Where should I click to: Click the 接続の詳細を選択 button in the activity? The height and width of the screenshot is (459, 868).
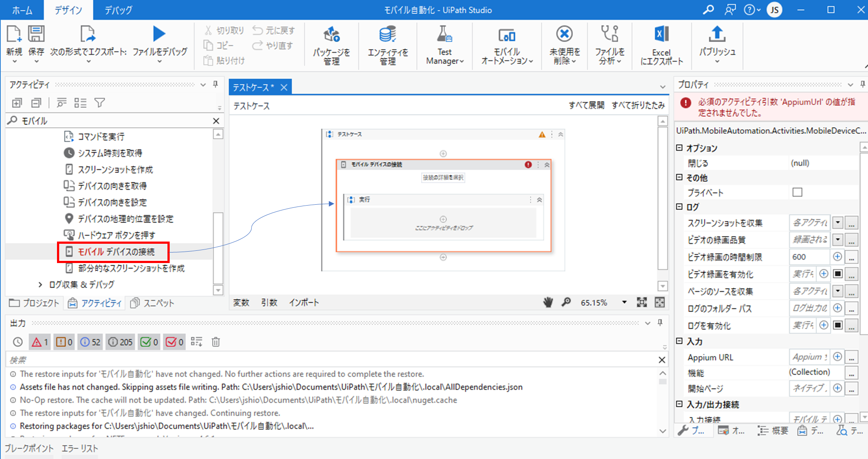point(443,178)
